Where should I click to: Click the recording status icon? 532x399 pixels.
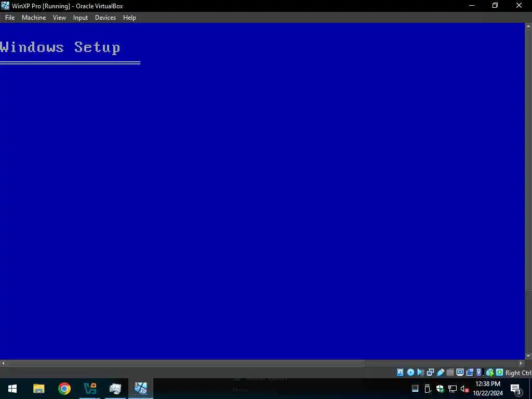coord(470,373)
